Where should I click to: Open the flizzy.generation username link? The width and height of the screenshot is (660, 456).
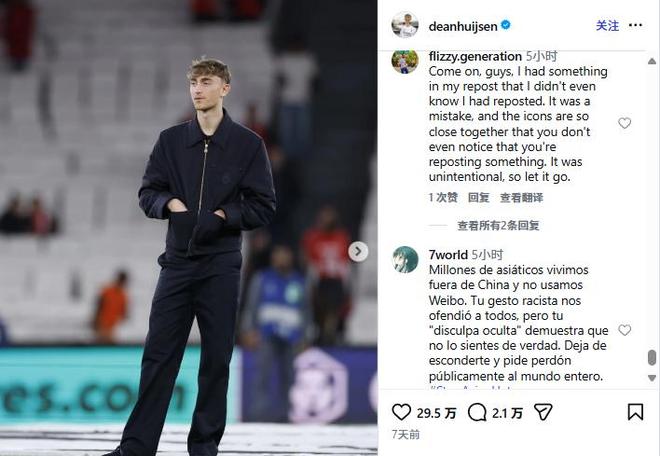pos(475,56)
